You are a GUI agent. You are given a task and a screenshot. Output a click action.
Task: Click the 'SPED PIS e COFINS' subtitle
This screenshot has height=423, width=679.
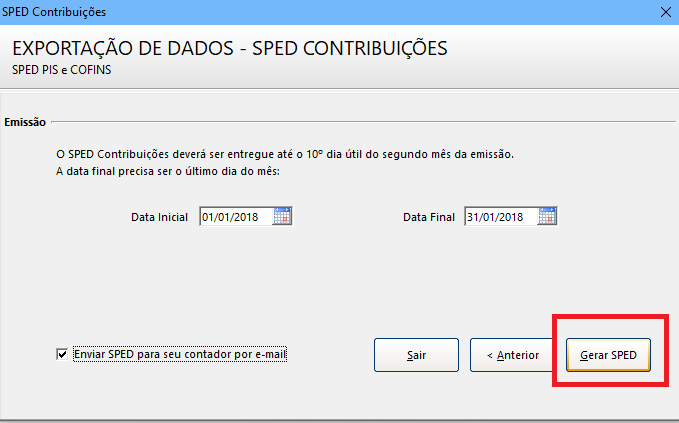click(61, 70)
